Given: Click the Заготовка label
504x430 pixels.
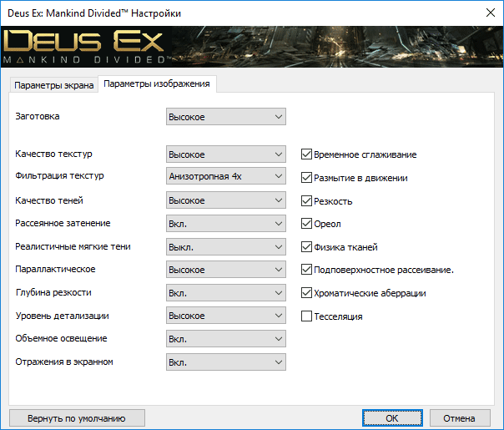Looking at the screenshot, I should pos(38,116).
